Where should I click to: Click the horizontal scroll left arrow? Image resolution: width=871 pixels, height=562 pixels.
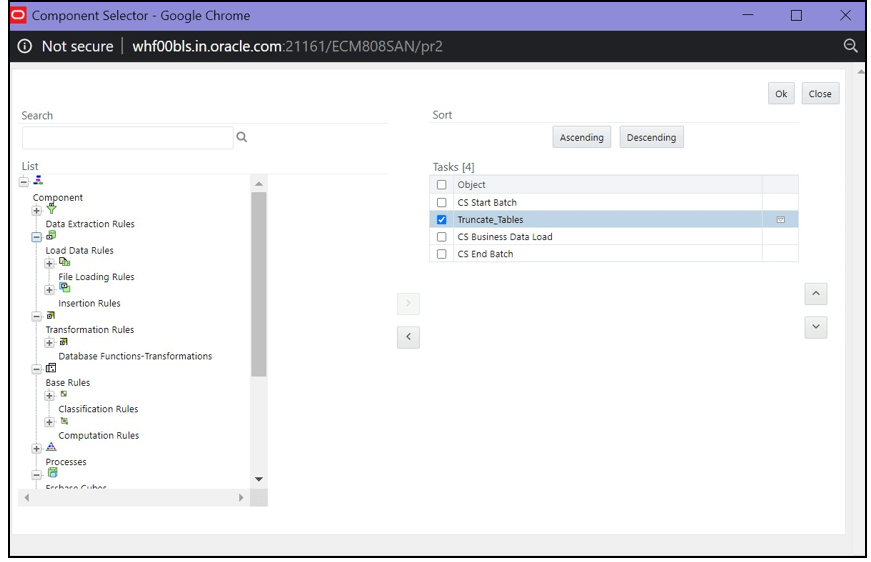(27, 498)
